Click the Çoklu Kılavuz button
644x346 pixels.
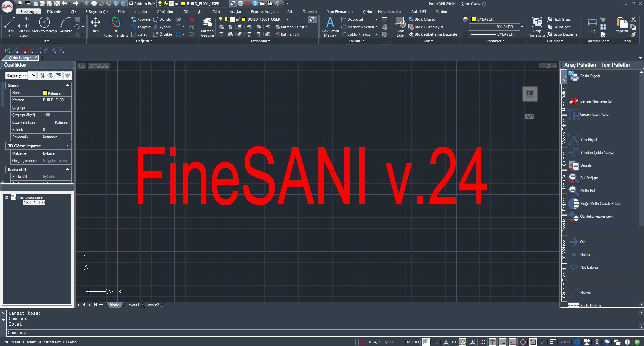pos(356,34)
